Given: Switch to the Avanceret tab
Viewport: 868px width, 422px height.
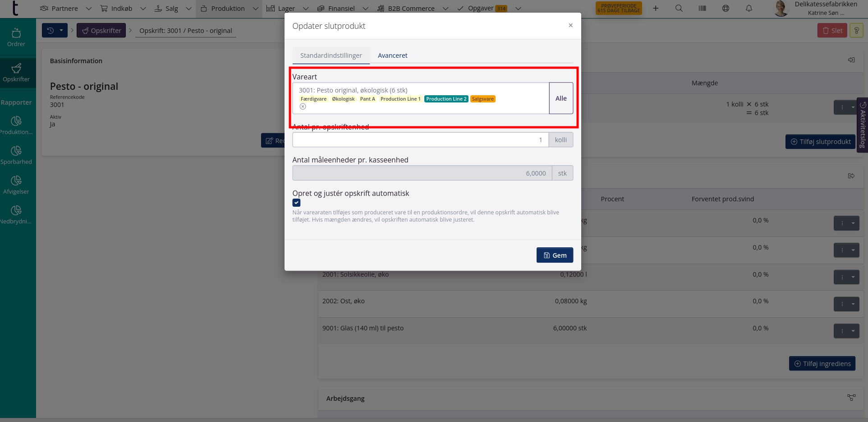Looking at the screenshot, I should pos(392,56).
